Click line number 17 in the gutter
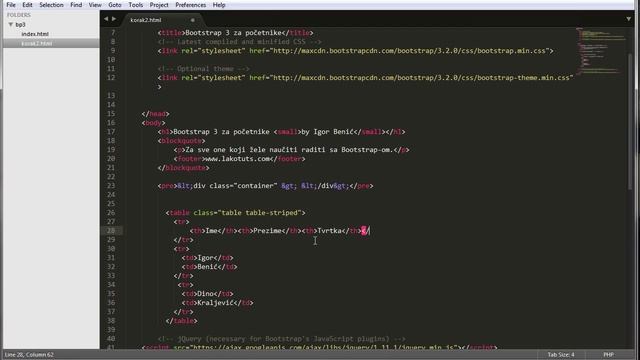This screenshot has height=360, width=640. (111, 132)
